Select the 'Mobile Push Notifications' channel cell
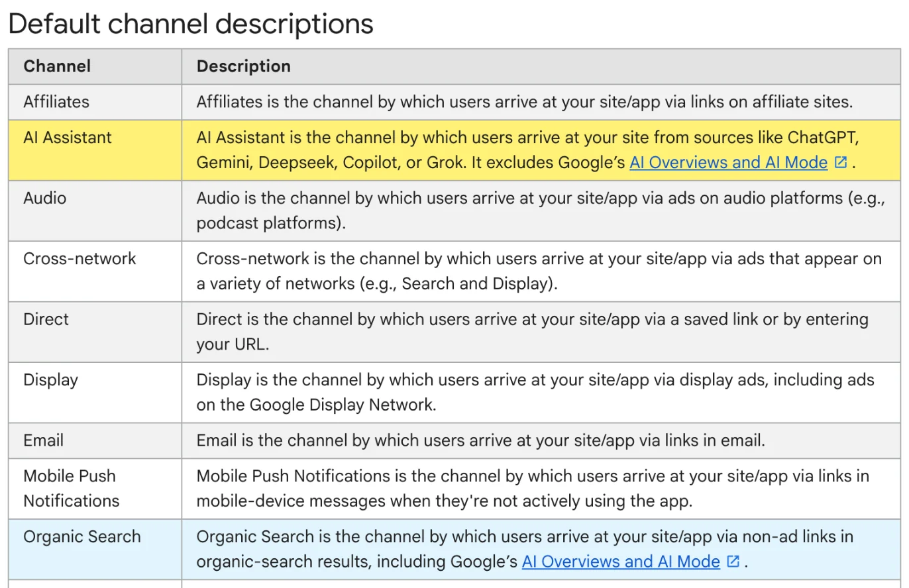The image size is (909, 588). coord(95,489)
